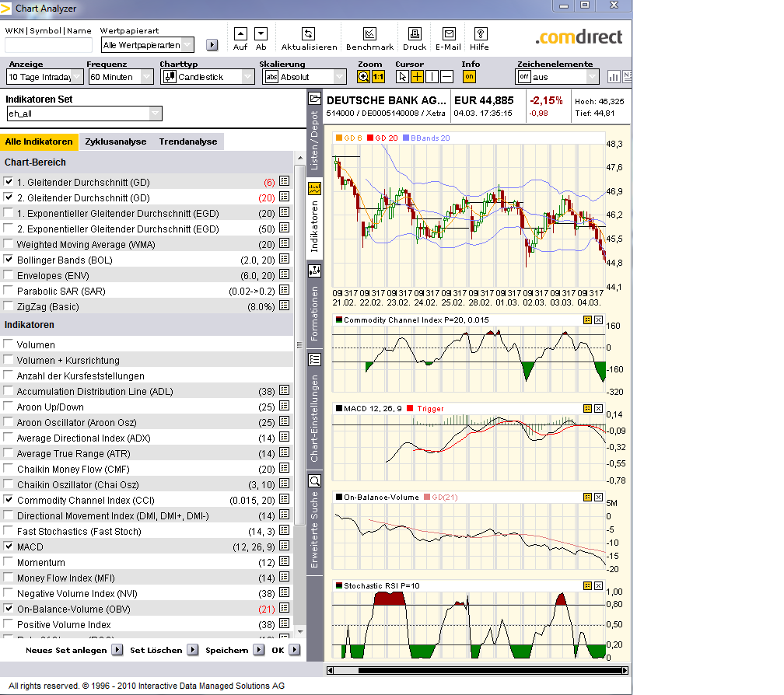Screen dimensions: 784x695
Task: Close the Stochastic RSI chart panel
Action: (x=599, y=585)
